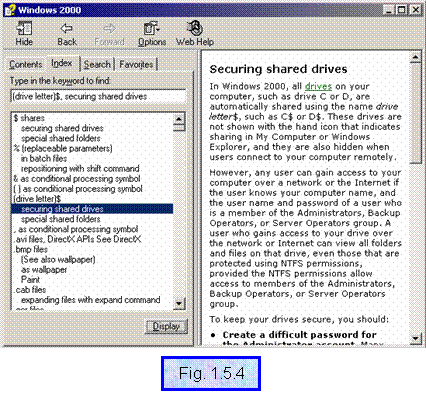
Task: Select 'expanding files with expand command'
Action: (91, 300)
